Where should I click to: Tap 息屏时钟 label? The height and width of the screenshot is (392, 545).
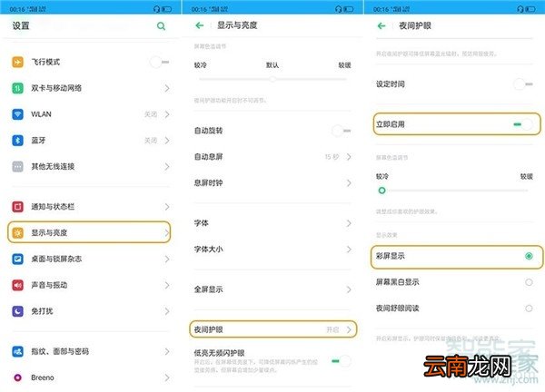pyautogui.click(x=208, y=183)
